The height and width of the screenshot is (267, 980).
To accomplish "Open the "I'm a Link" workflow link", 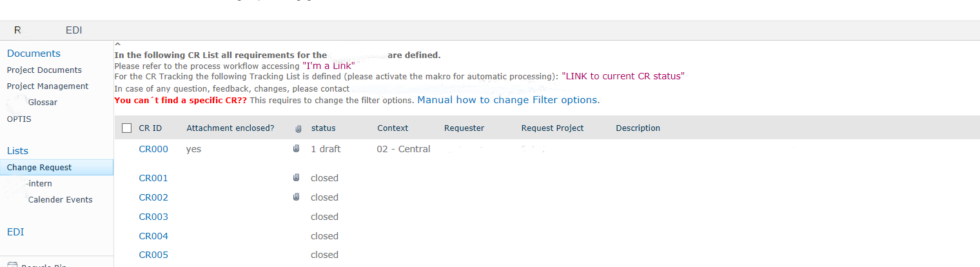I will pyautogui.click(x=328, y=66).
